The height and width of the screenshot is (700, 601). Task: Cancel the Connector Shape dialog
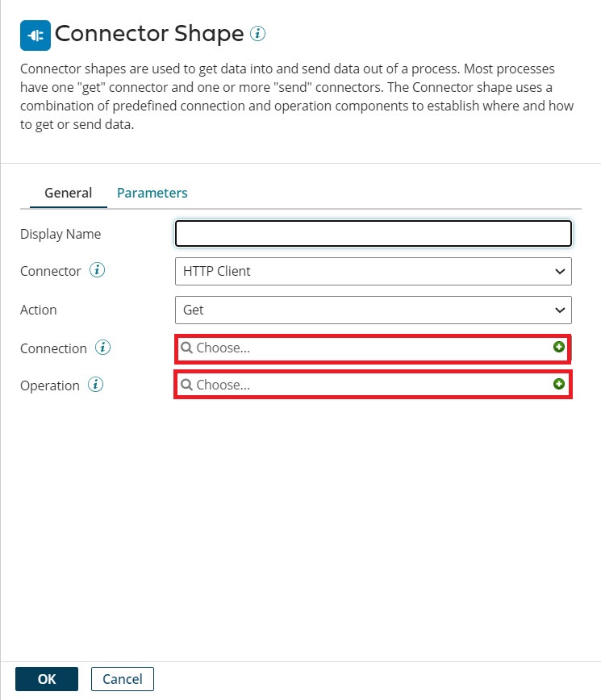click(122, 678)
